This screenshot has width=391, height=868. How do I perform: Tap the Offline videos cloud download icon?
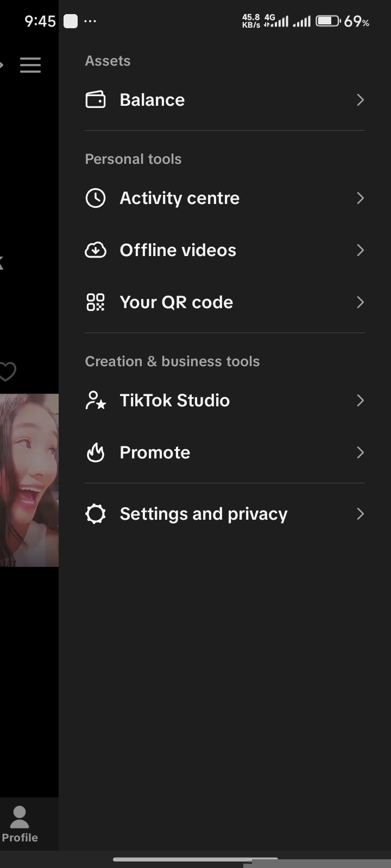click(96, 250)
